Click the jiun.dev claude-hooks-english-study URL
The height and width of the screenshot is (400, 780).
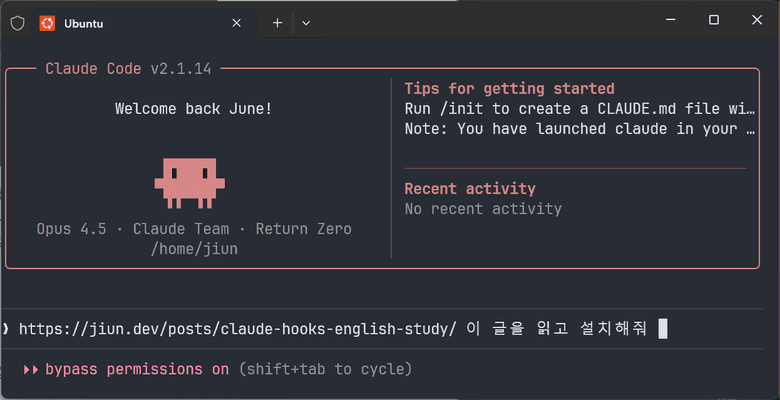[x=238, y=329]
